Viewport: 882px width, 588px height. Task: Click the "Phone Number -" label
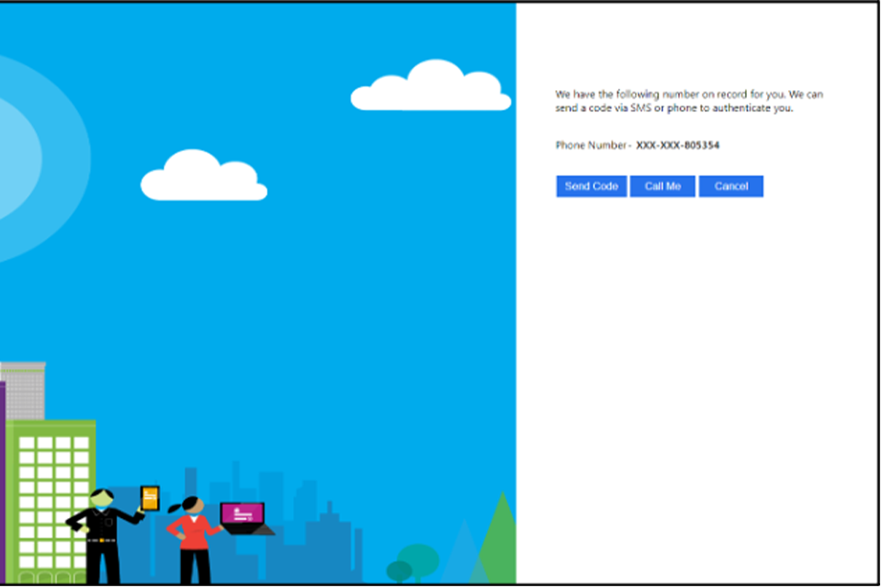click(593, 145)
